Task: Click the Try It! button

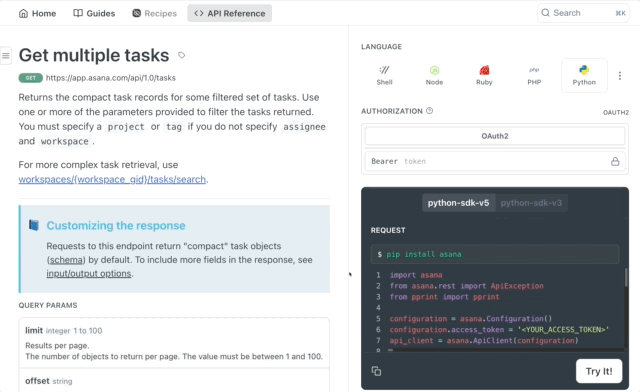Action: click(599, 371)
